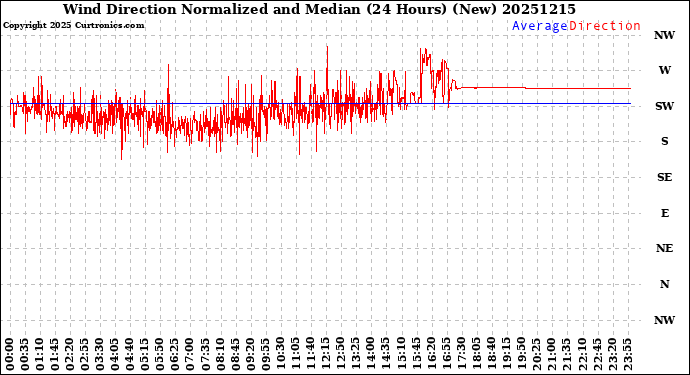The image size is (690, 375).
Task: Click the '01:10' time axis label
Action: [40, 355]
